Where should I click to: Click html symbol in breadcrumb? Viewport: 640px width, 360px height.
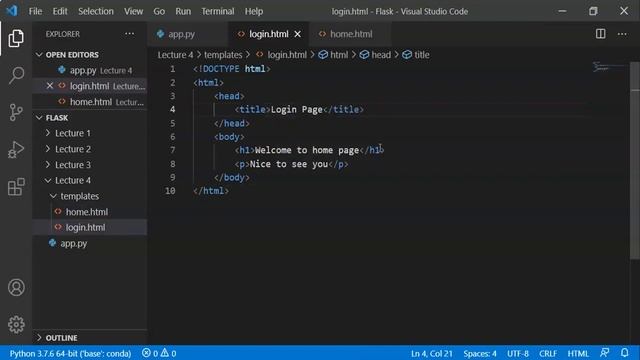point(333,55)
